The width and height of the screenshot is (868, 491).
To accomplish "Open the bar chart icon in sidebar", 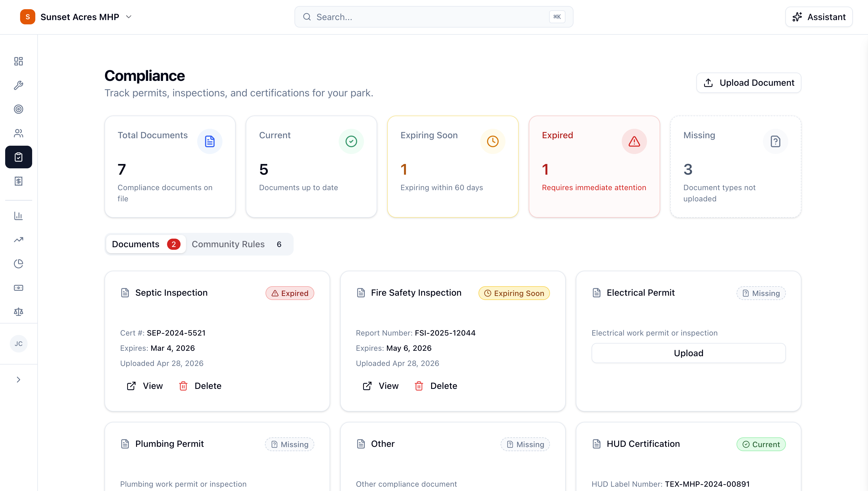I will pos(19,216).
